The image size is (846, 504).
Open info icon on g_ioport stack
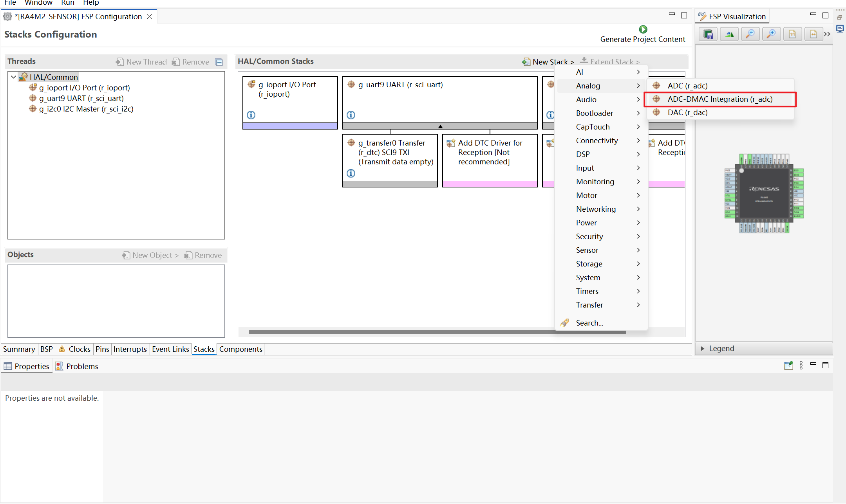(x=251, y=115)
